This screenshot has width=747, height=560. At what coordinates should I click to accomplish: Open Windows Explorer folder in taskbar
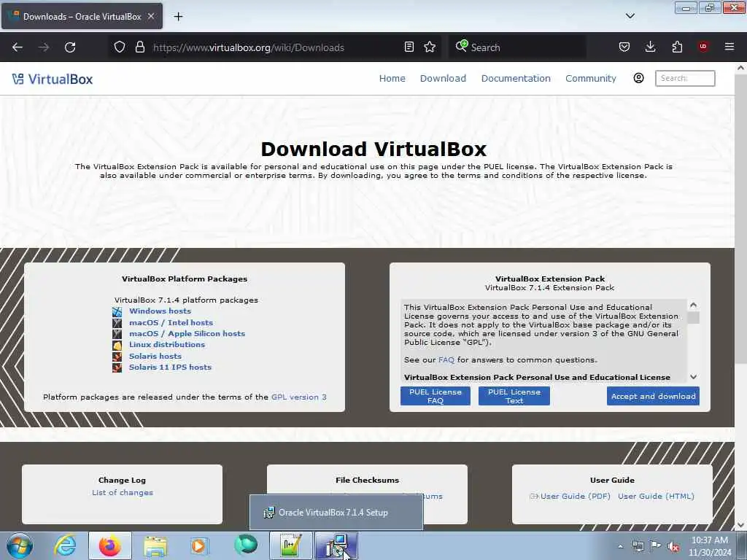[155, 545]
